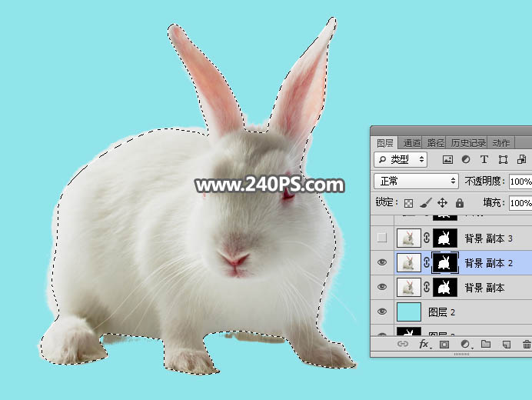Click the 不透明度 opacity value field
532x400 pixels.
[x=520, y=182]
